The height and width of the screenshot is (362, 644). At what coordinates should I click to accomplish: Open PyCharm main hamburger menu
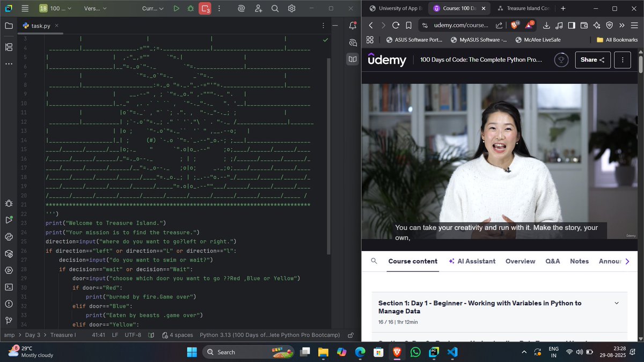25,9
